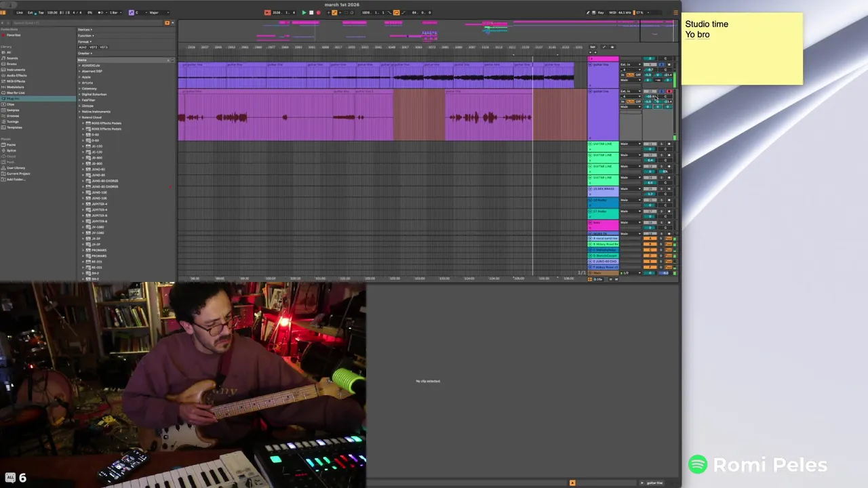The height and width of the screenshot is (488, 868).
Task: Toggle the AUv2 format tag
Action: [x=83, y=47]
